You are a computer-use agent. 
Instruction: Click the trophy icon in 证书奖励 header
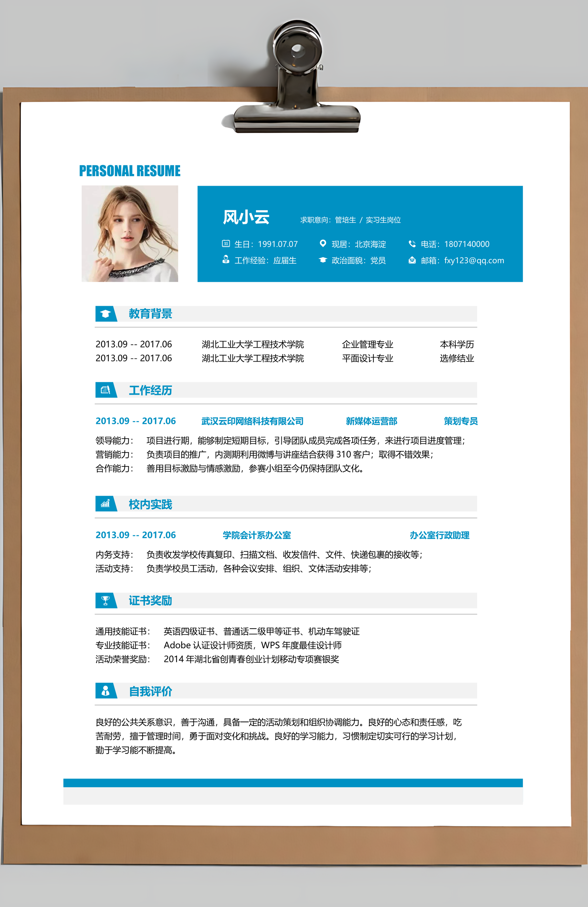coord(105,600)
